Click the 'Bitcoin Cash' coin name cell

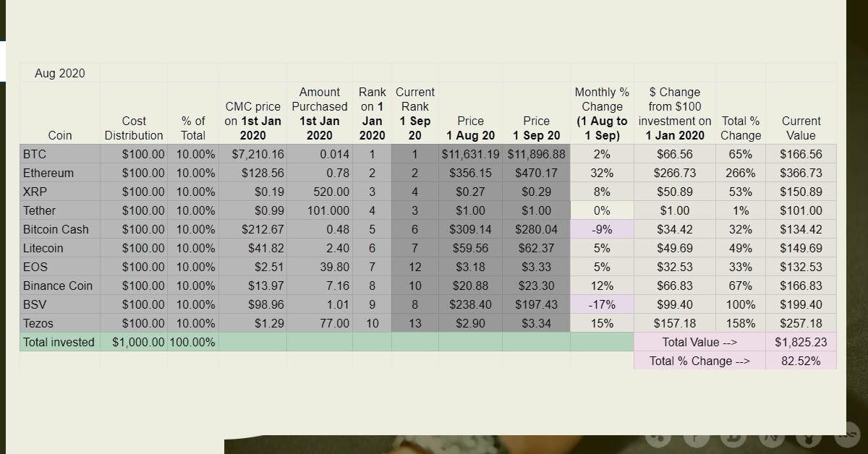tap(60, 229)
